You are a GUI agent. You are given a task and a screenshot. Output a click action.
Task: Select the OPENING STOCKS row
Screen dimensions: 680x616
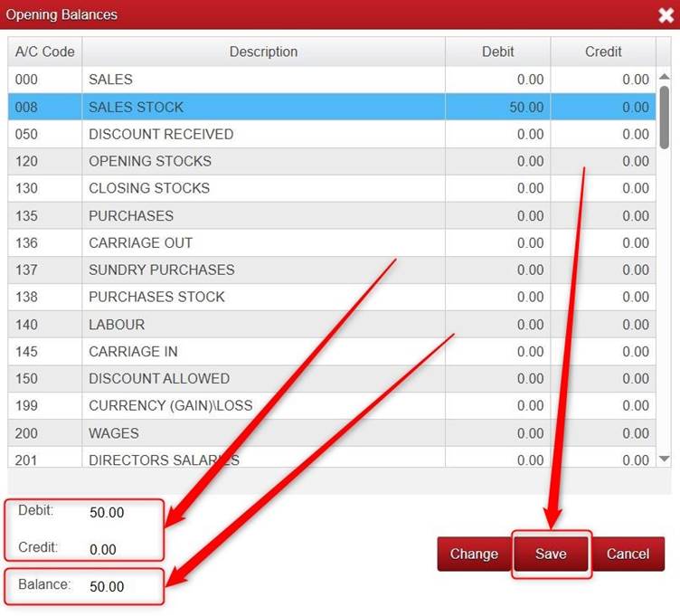[332, 161]
